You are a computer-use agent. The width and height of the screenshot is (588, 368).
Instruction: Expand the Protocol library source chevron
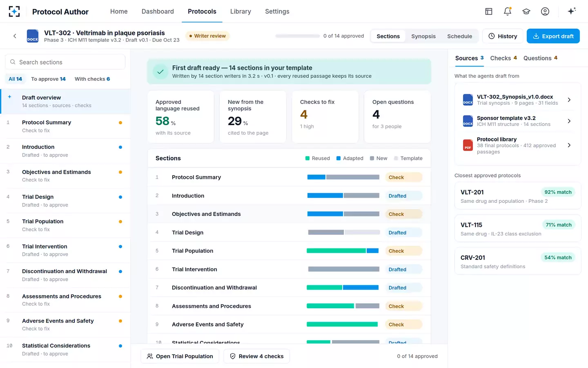click(x=569, y=145)
